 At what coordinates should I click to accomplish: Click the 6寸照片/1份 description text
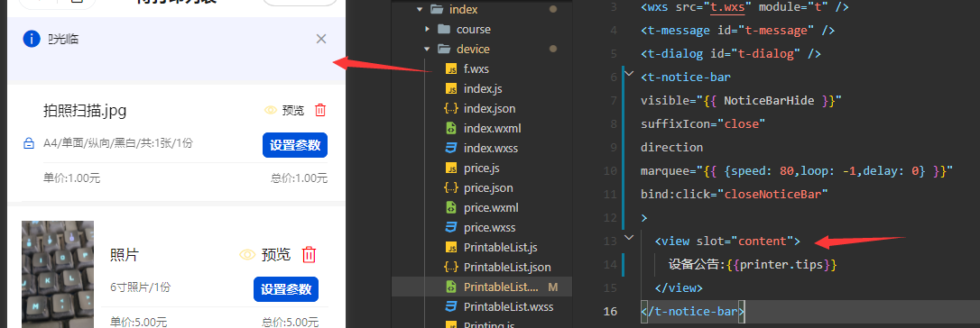pyautogui.click(x=141, y=287)
